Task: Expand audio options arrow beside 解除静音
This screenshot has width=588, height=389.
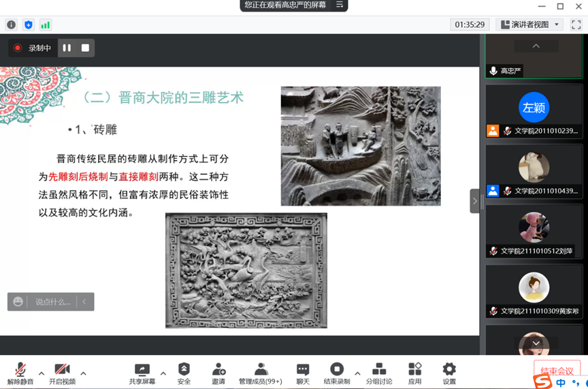Action: coord(42,373)
